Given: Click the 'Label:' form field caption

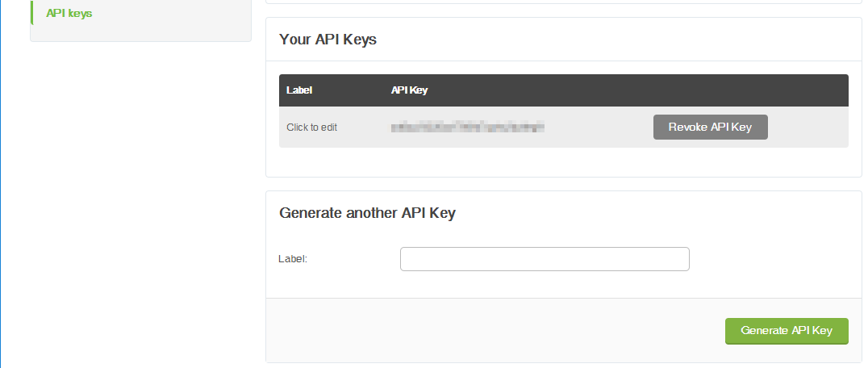Looking at the screenshot, I should point(293,259).
